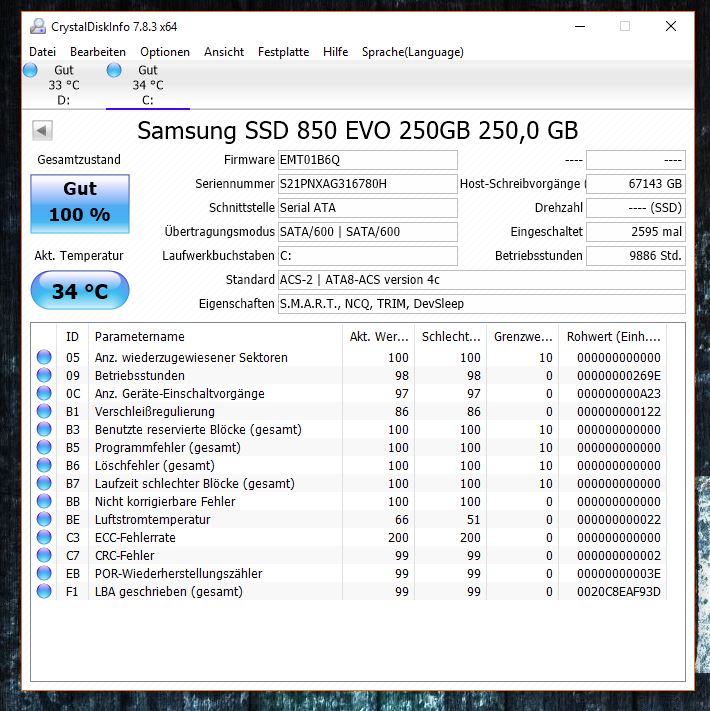This screenshot has height=711, width=710.
Task: Click the Drehzahl value ---- (SSD)
Action: pos(636,208)
